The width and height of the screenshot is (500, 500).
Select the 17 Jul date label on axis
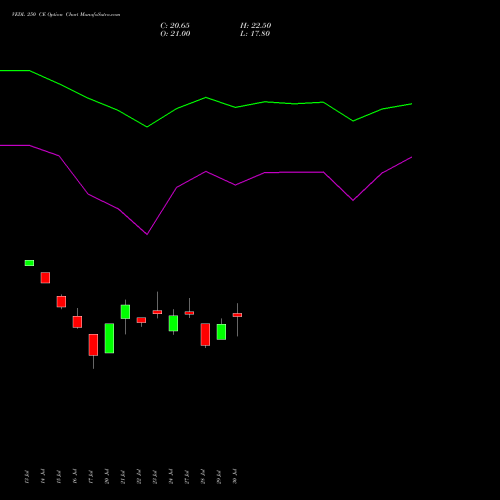click(x=91, y=477)
